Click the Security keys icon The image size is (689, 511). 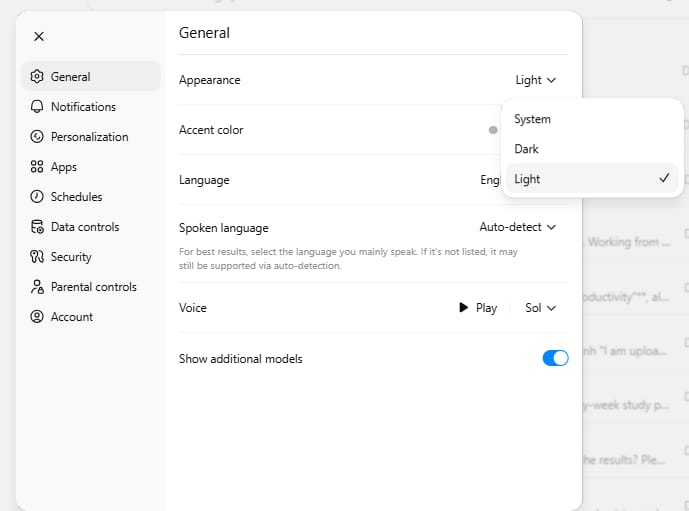(x=37, y=257)
